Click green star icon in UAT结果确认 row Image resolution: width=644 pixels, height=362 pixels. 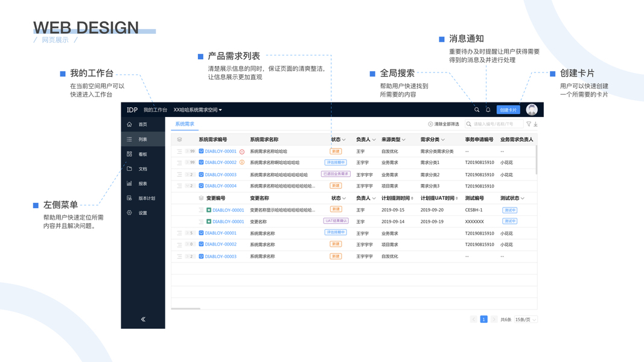(209, 221)
